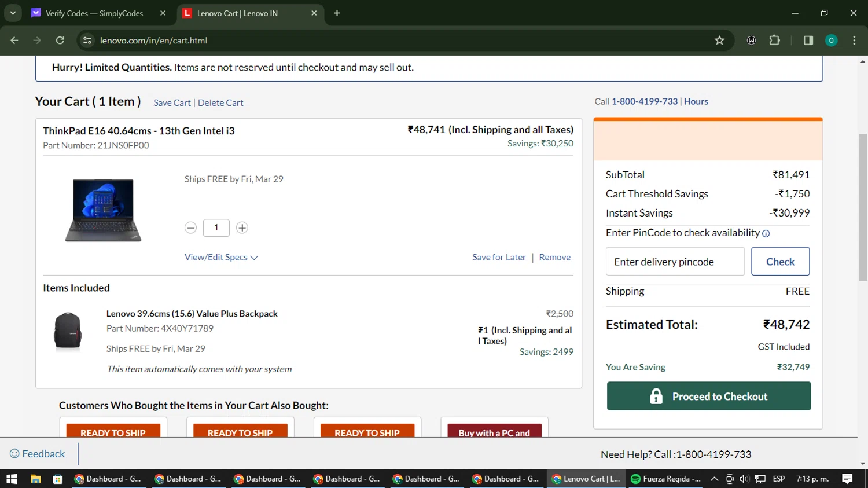Remove the ThinkPad from cart
This screenshot has width=868, height=488.
click(x=554, y=257)
